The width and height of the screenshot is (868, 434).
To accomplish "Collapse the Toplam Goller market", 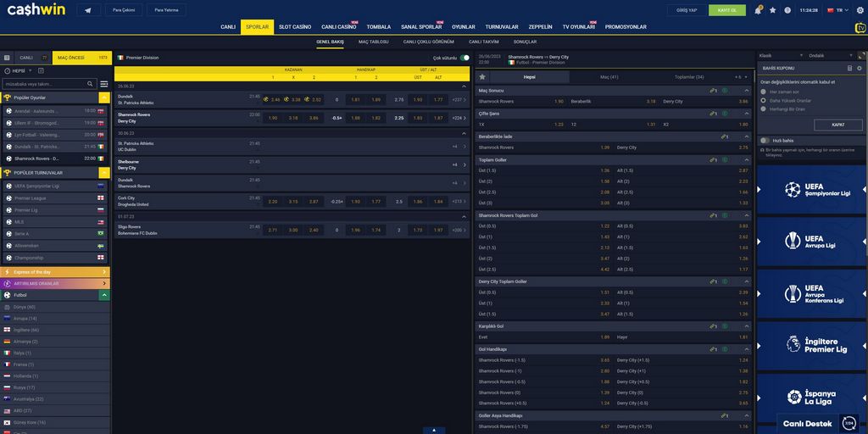I will click(x=746, y=160).
